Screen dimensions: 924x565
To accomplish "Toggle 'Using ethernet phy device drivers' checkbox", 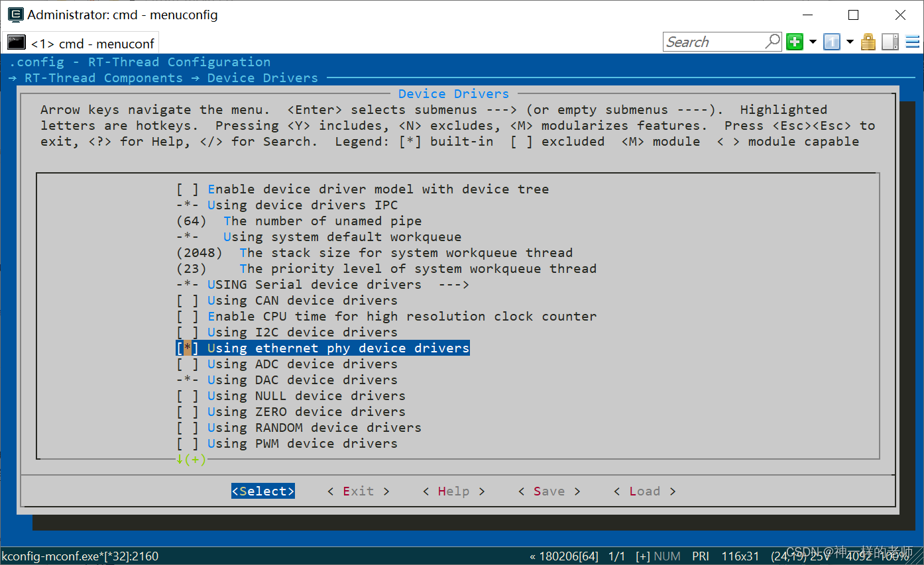I will [x=323, y=348].
